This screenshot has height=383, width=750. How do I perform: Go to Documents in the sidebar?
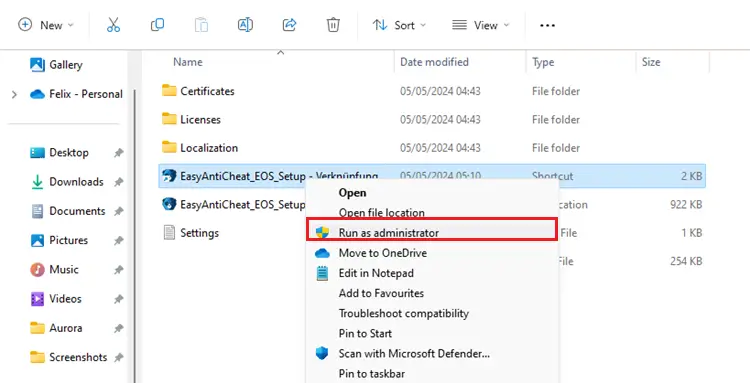(68, 211)
